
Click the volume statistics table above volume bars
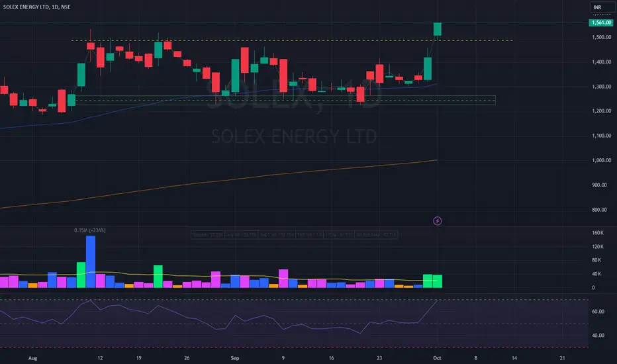(295, 235)
